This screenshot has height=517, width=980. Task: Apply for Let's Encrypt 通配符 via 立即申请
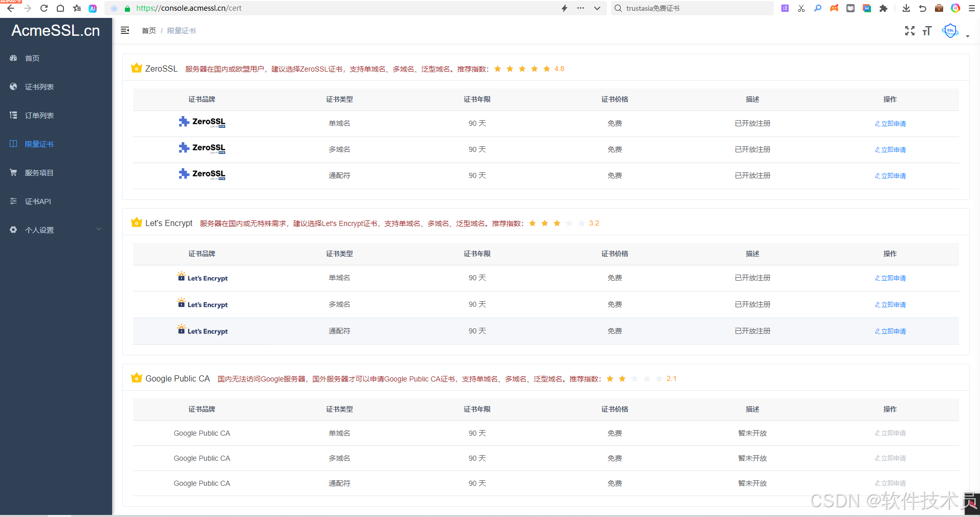[x=890, y=331]
